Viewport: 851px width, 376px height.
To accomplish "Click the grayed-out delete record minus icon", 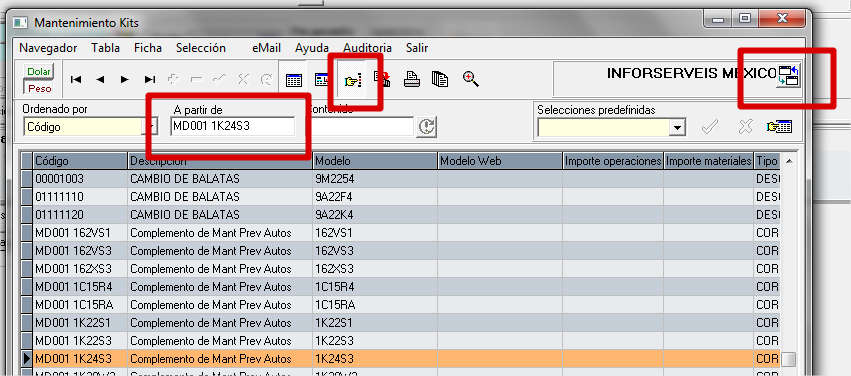I will pyautogui.click(x=196, y=80).
